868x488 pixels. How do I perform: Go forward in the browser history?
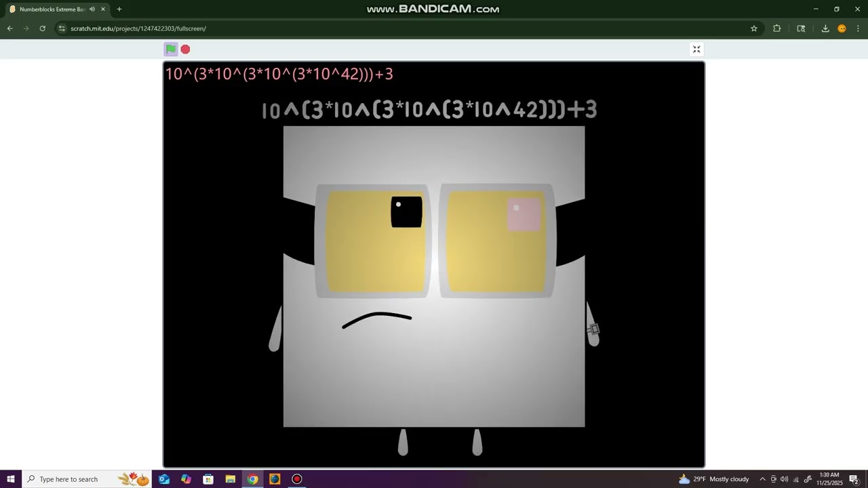pos(26,28)
